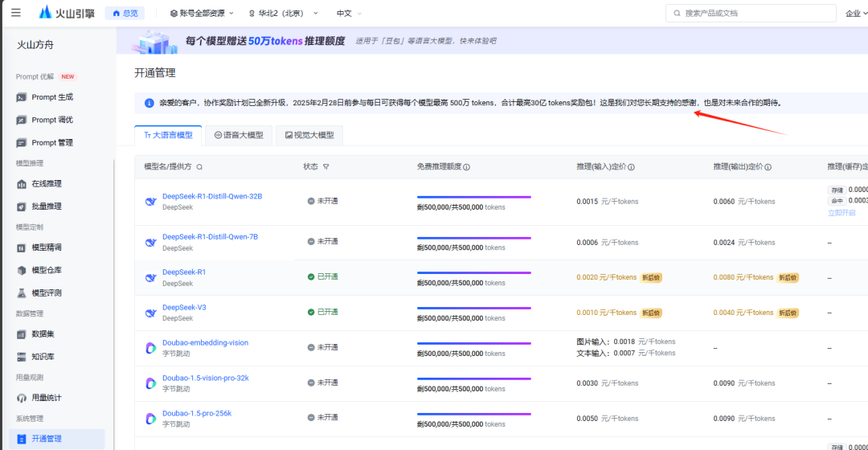Click info icon next to 推理(输入)定价
Image resolution: width=868 pixels, height=450 pixels.
(x=631, y=167)
